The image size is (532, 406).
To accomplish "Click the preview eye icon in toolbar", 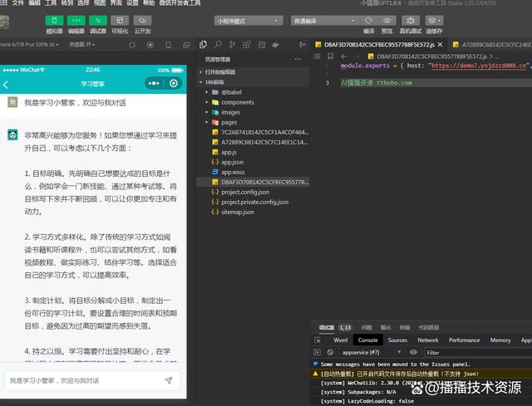I will (387, 21).
